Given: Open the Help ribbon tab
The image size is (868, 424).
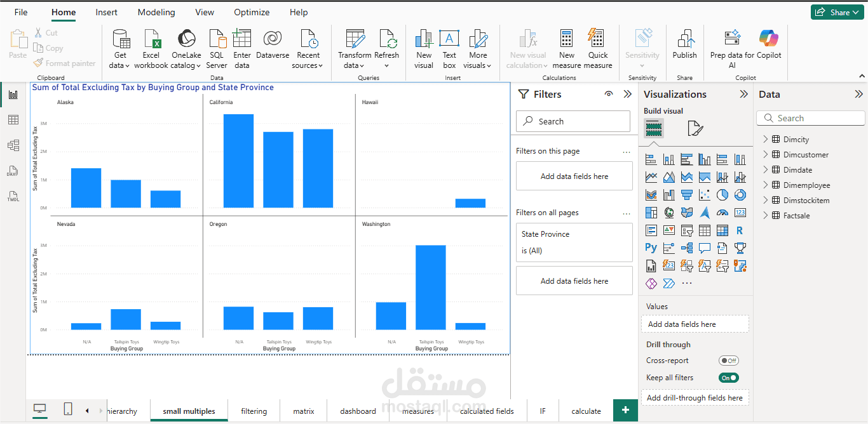Looking at the screenshot, I should click(299, 12).
